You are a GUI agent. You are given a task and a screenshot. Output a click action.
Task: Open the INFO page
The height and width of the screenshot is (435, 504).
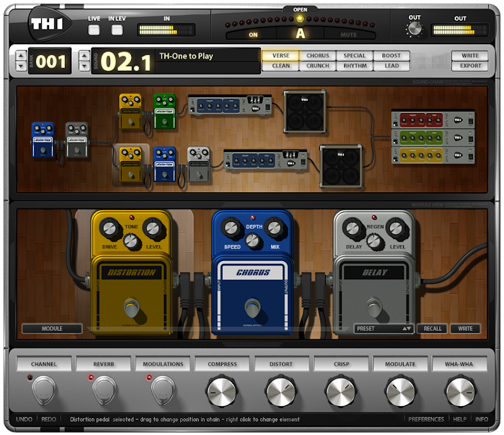(x=481, y=419)
